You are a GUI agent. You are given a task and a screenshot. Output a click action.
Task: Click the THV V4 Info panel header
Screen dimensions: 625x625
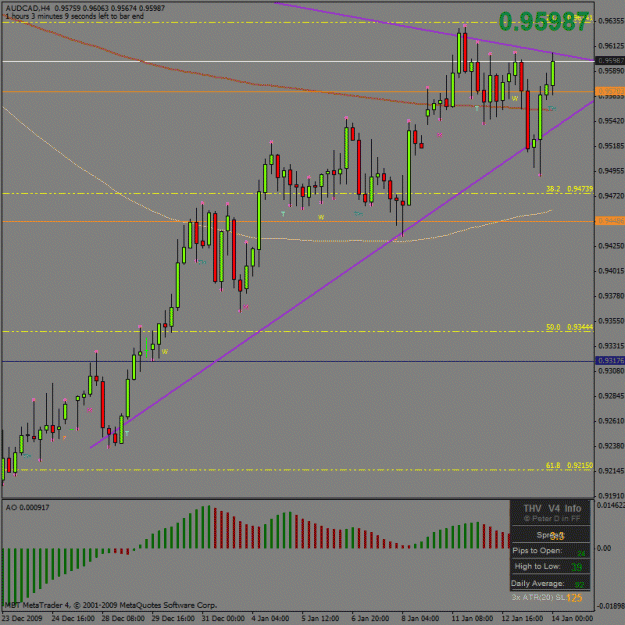(552, 509)
